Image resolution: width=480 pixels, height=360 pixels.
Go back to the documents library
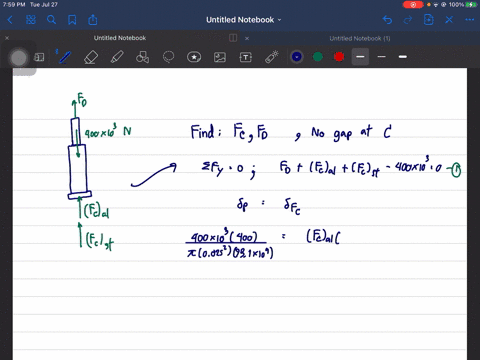pyautogui.click(x=10, y=20)
